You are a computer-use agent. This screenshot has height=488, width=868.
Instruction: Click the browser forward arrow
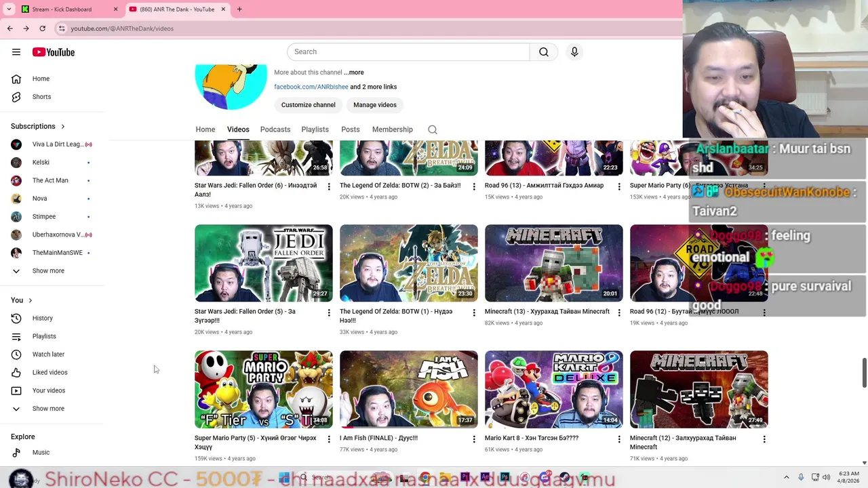[x=26, y=28]
